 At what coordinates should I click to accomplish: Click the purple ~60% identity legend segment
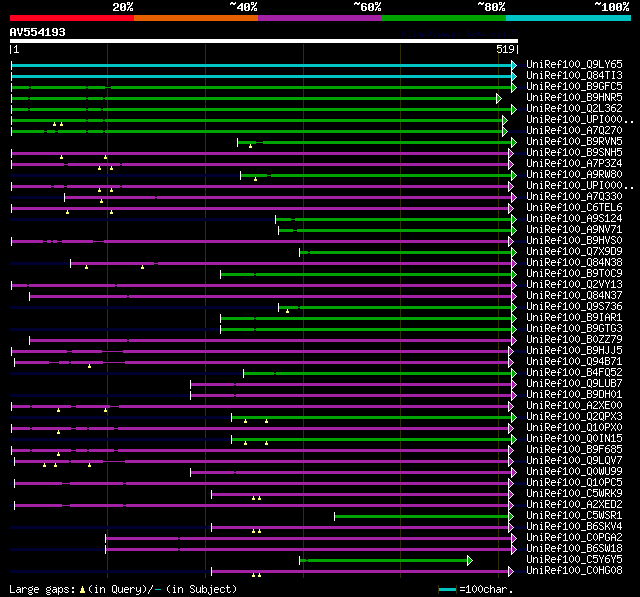pos(319,17)
